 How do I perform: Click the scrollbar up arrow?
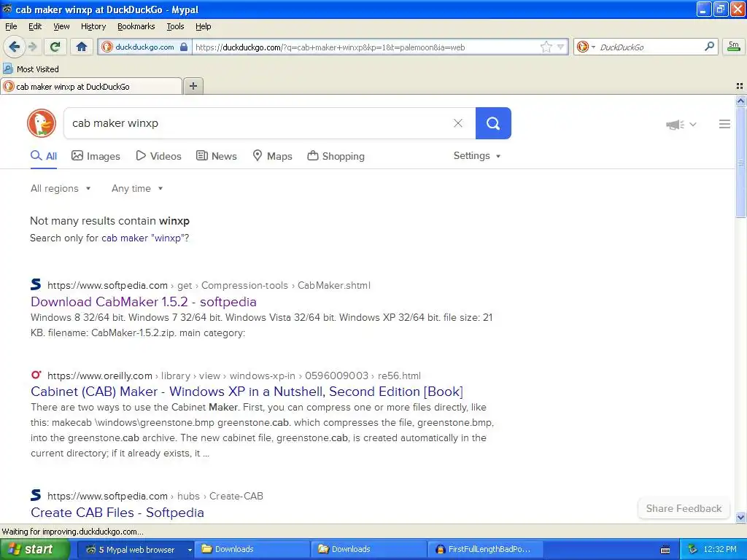(x=740, y=101)
